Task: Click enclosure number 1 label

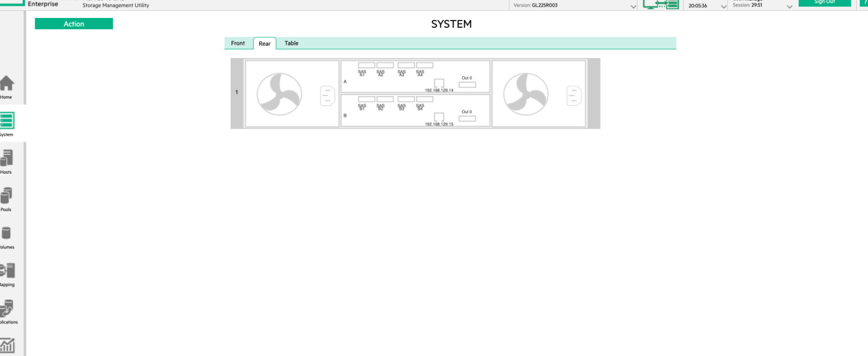Action: [x=237, y=92]
